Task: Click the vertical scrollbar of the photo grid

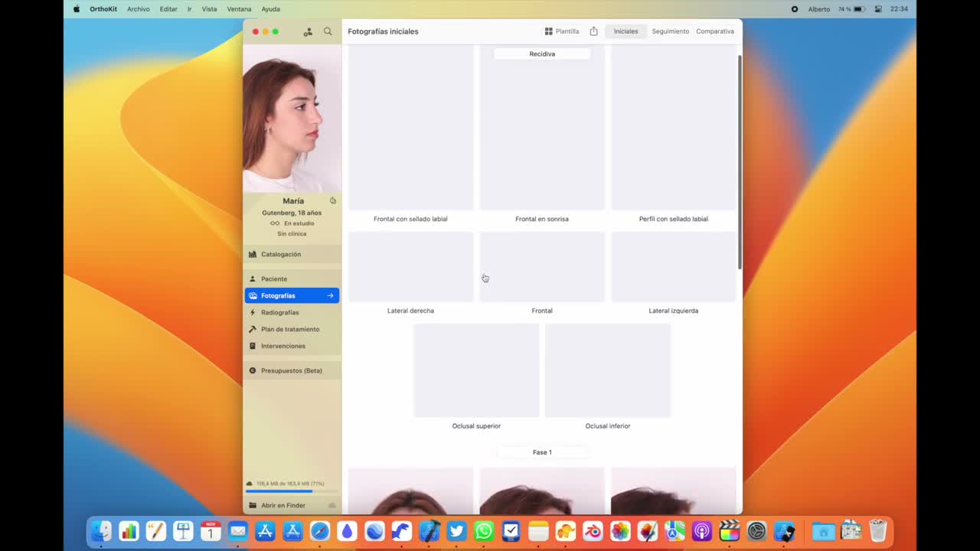Action: pos(740,162)
